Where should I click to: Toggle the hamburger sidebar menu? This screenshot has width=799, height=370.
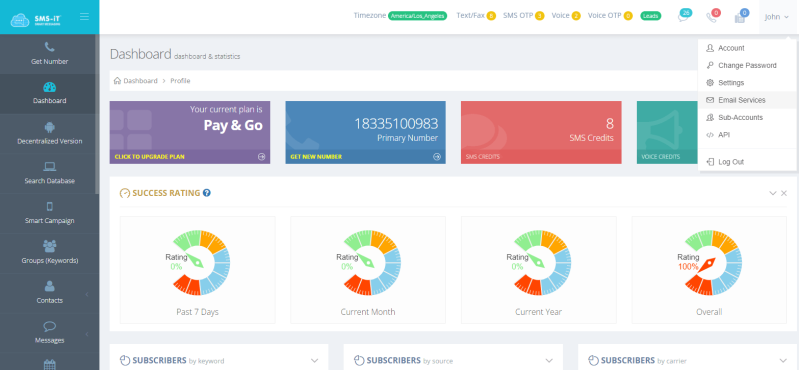[84, 17]
